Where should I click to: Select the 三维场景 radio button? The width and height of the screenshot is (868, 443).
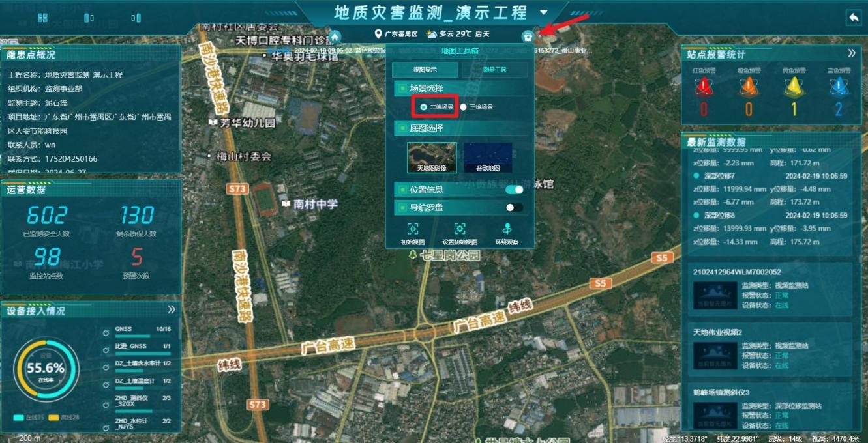464,107
